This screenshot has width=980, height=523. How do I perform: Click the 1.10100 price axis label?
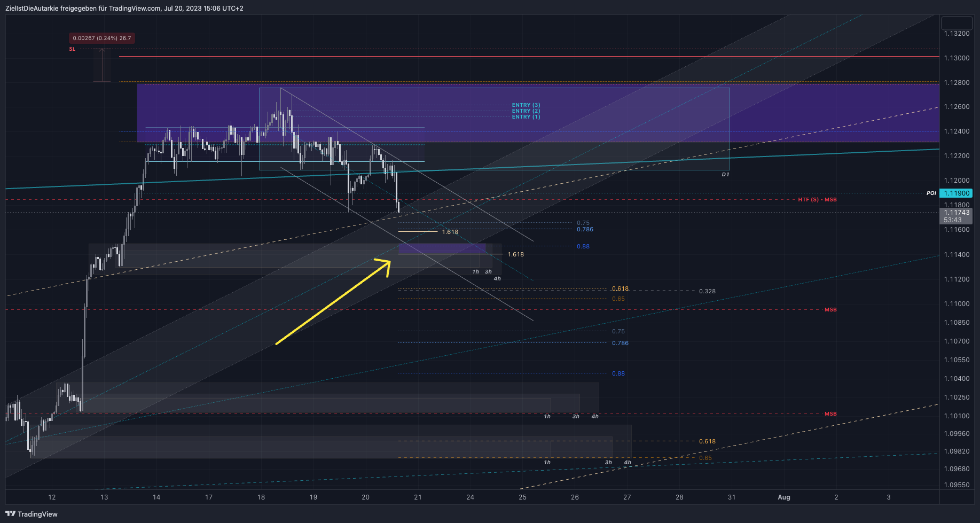click(957, 416)
